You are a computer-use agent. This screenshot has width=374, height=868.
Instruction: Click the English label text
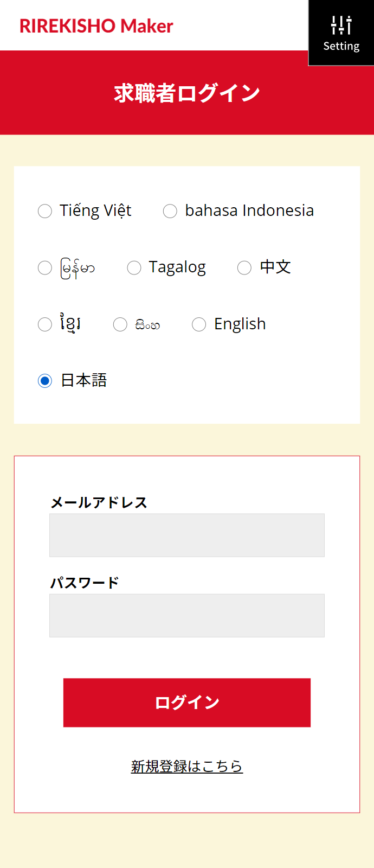[240, 324]
